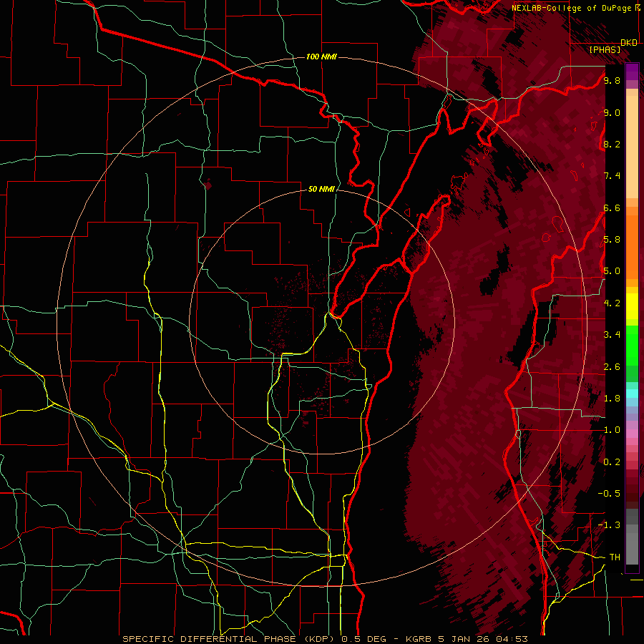The image size is (644, 644).
Task: Click the 7.4 value on the scale
Action: pos(612,176)
